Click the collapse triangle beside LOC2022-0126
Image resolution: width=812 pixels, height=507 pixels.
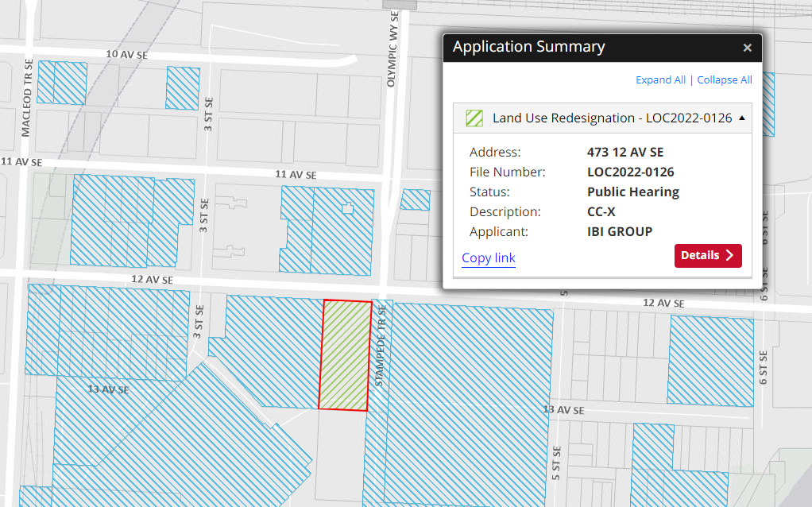click(741, 118)
